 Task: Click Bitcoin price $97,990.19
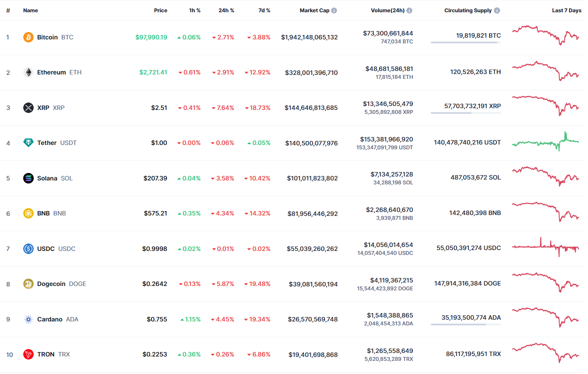tap(151, 37)
